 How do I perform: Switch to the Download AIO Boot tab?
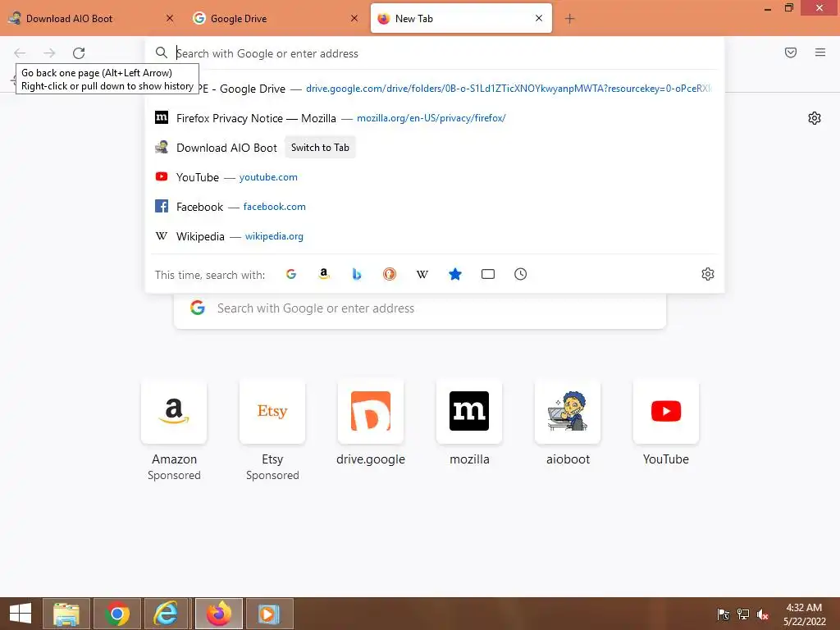(x=91, y=18)
